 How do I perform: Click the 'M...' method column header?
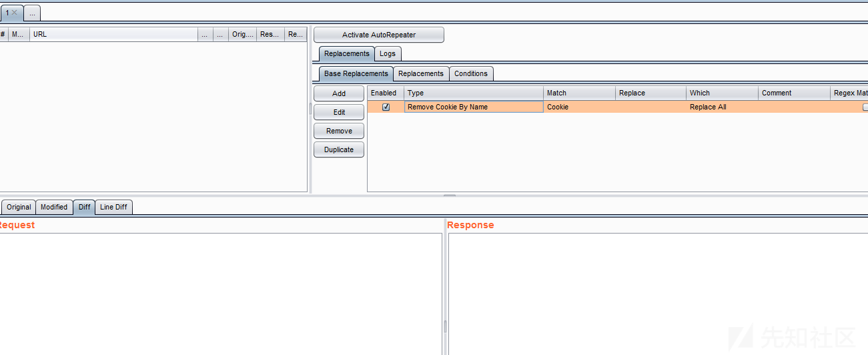(19, 34)
